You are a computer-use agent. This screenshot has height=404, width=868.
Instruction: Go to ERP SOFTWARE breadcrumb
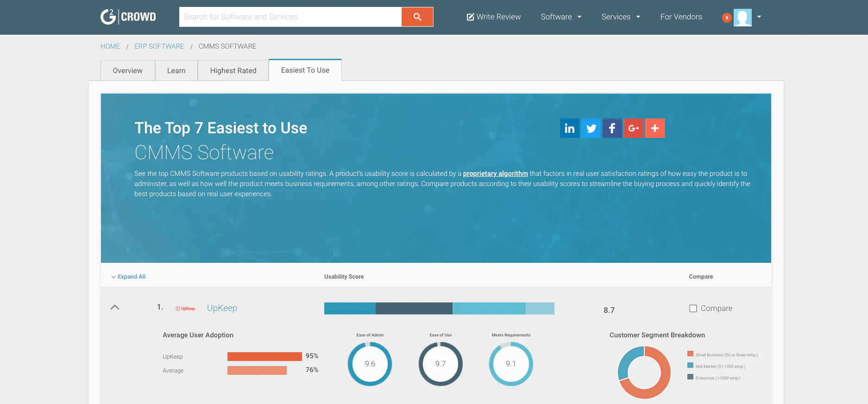[159, 46]
